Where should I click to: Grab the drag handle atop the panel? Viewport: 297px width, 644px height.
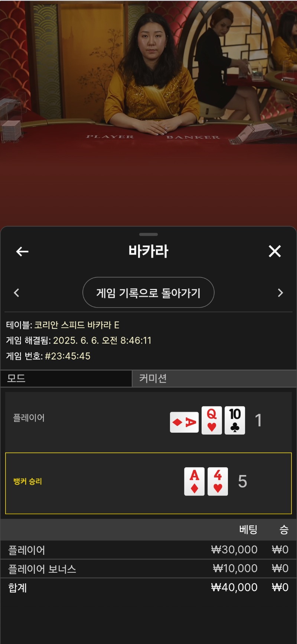pyautogui.click(x=148, y=234)
